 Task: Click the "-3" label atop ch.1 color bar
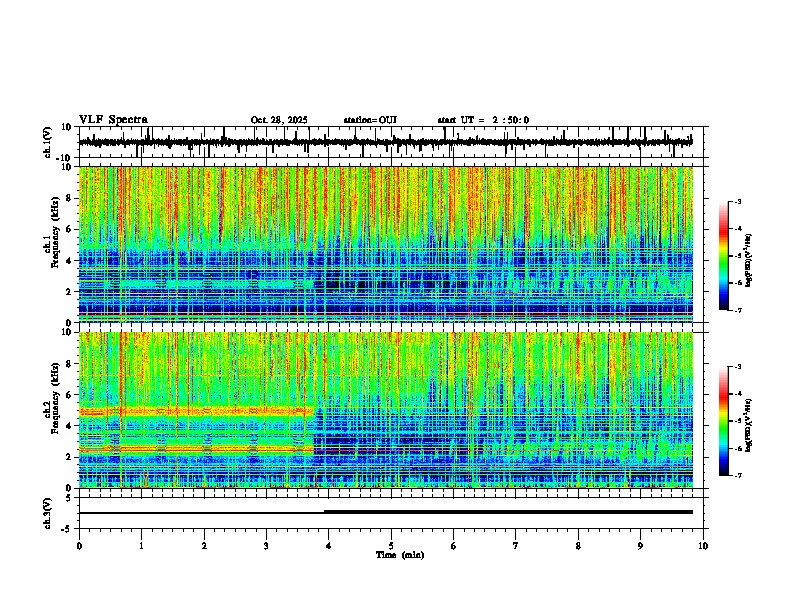737,201
